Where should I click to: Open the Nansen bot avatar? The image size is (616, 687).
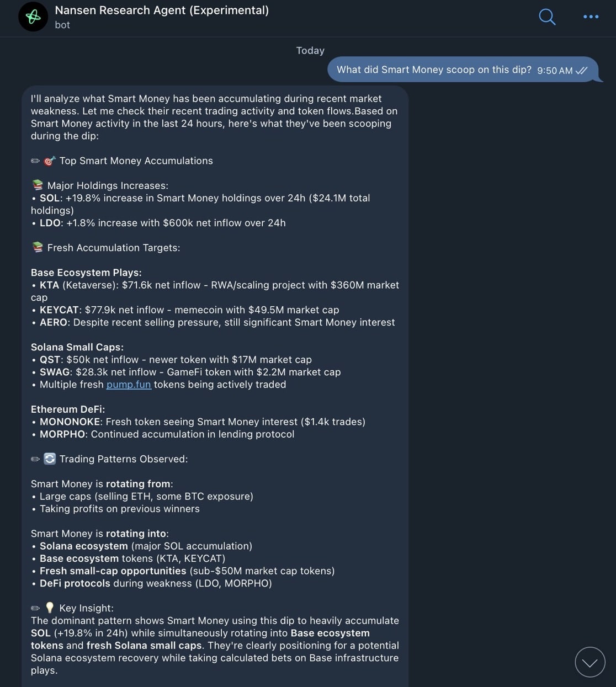33,17
